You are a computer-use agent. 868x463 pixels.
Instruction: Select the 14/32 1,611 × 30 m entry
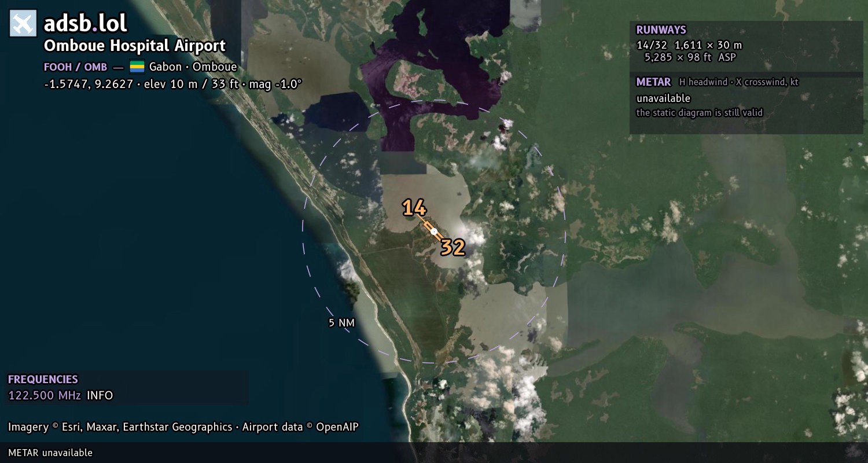pyautogui.click(x=689, y=45)
